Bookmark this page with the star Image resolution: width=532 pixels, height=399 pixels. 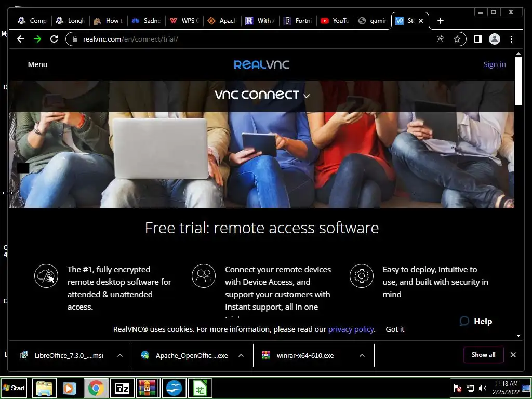pyautogui.click(x=457, y=39)
